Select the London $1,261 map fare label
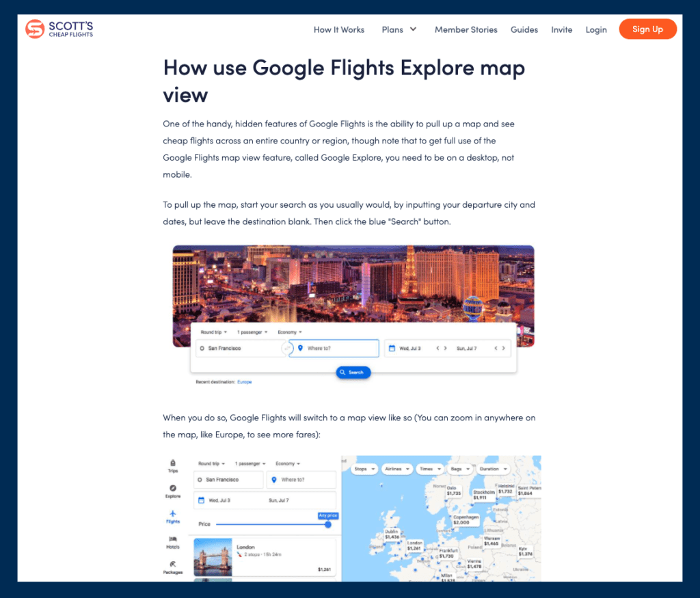The width and height of the screenshot is (700, 598). tap(414, 545)
